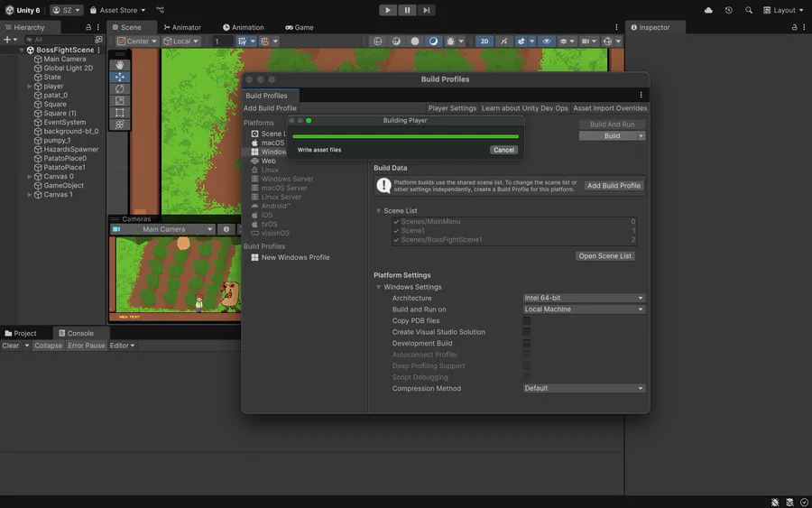This screenshot has height=508, width=812.
Task: Lock the Inspector panel
Action: [x=794, y=27]
